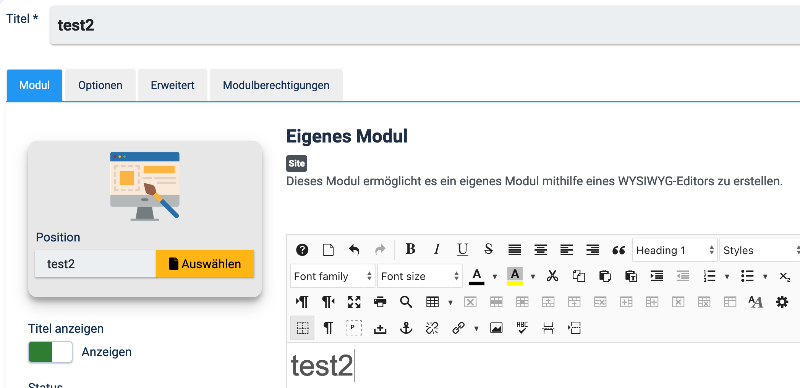Screen dimensions: 800x388
Task: Insert a link with chain icon
Action: [458, 328]
